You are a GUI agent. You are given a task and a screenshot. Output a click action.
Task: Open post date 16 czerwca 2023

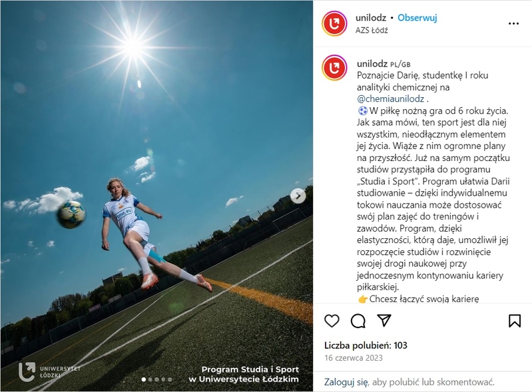(x=353, y=358)
